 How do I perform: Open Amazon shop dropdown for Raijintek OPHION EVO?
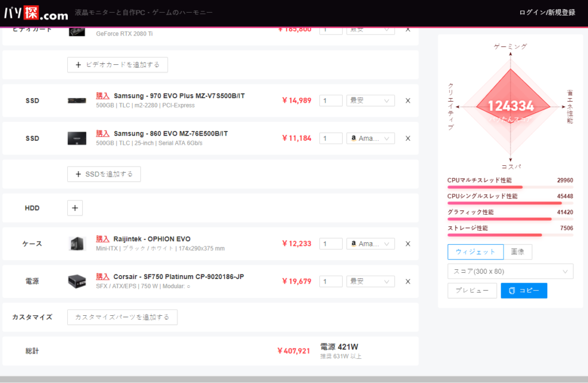click(x=370, y=244)
